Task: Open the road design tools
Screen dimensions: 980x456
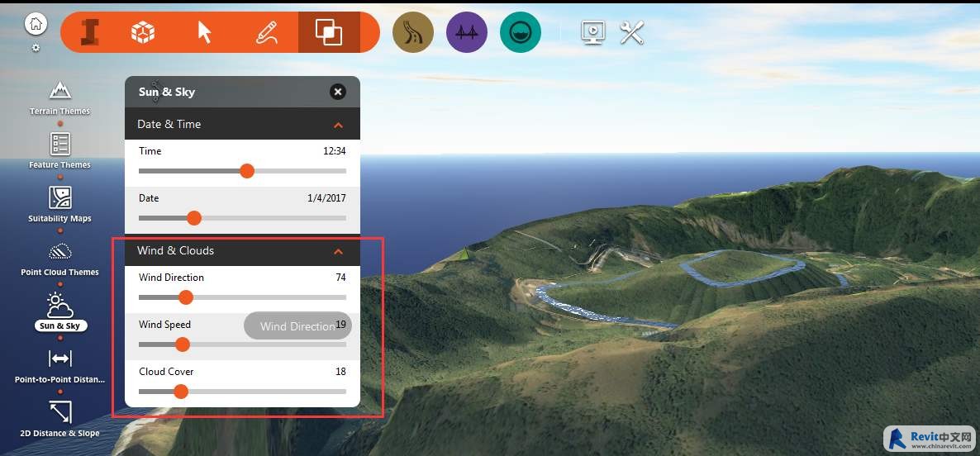Action: (413, 32)
